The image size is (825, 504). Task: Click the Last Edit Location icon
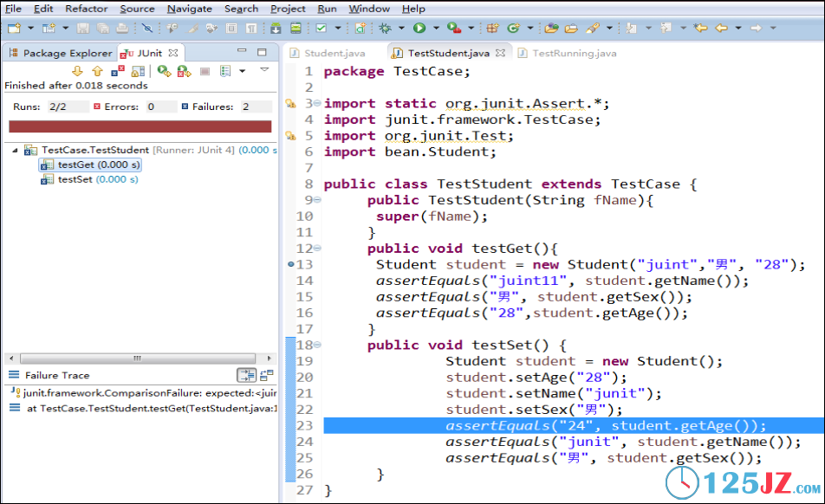pyautogui.click(x=700, y=28)
